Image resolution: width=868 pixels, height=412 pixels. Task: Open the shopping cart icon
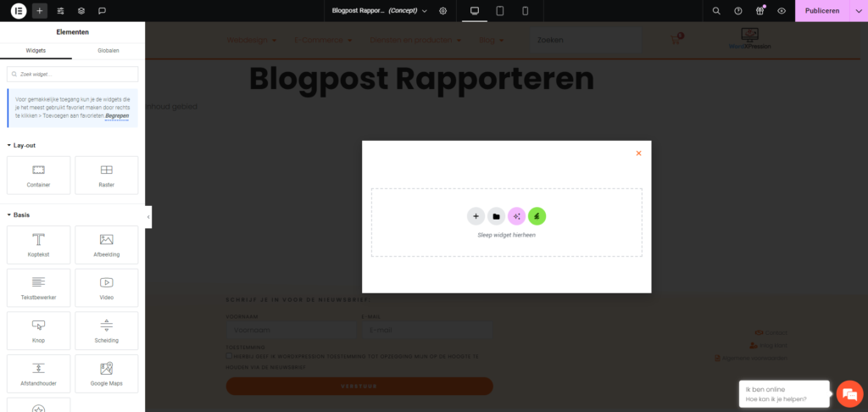point(676,39)
